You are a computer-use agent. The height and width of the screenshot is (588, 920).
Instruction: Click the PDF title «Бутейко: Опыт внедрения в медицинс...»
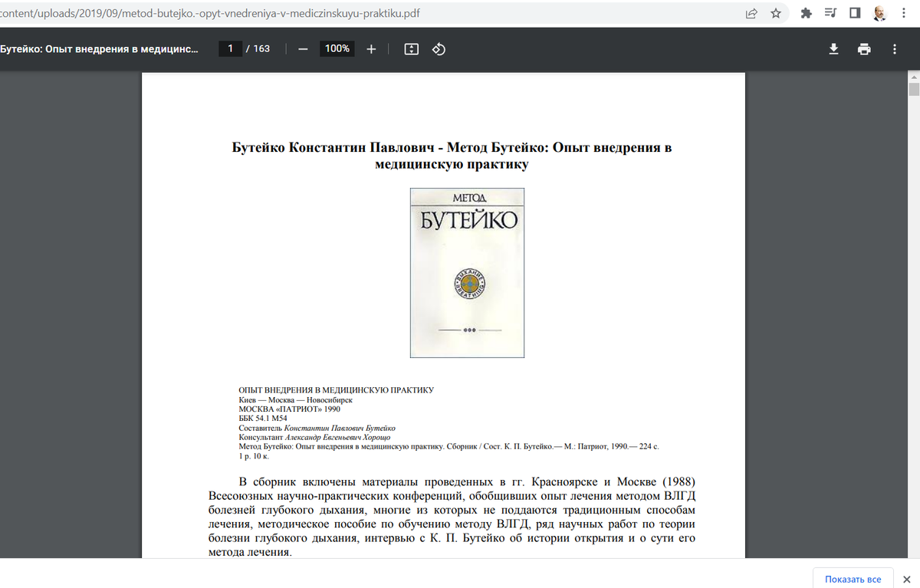(99, 49)
